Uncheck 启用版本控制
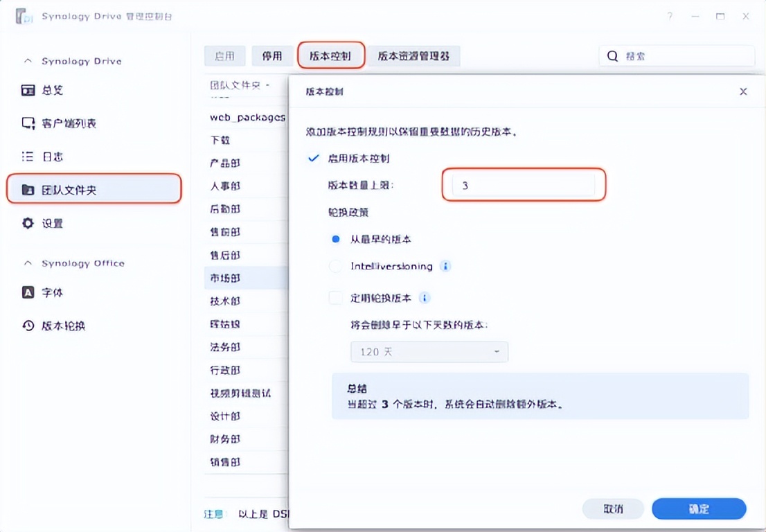This screenshot has width=766, height=532. [313, 158]
